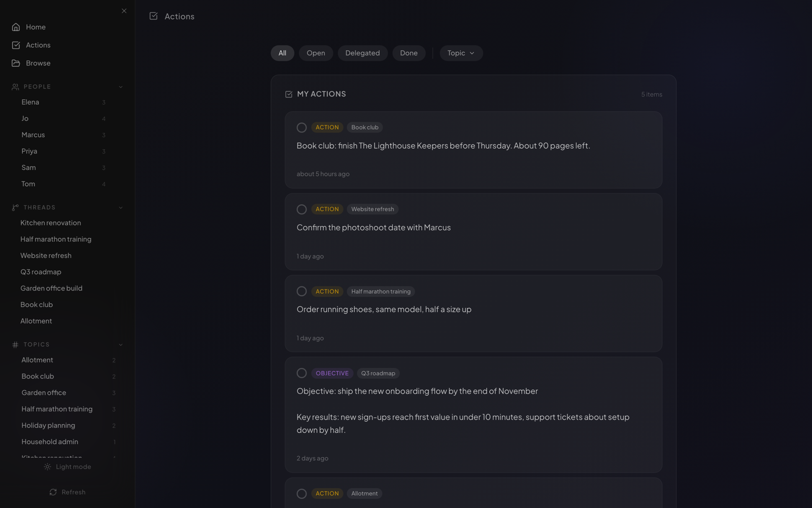Open the Topic filter dropdown
Screen dimensions: 812x508
pos(461,53)
